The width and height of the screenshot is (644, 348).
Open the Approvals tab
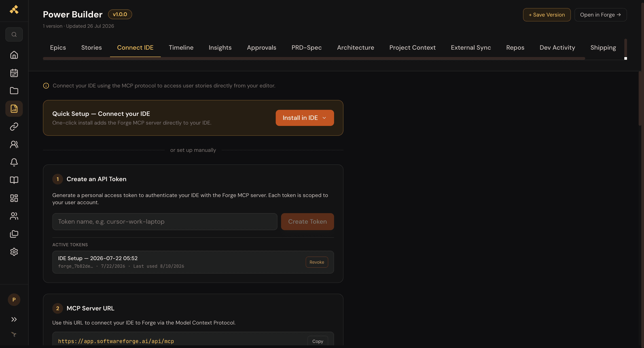(261, 47)
